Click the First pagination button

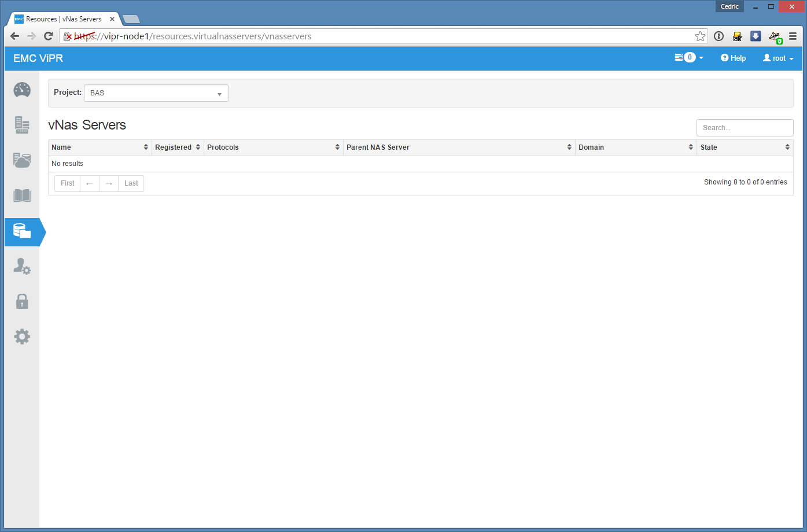68,183
